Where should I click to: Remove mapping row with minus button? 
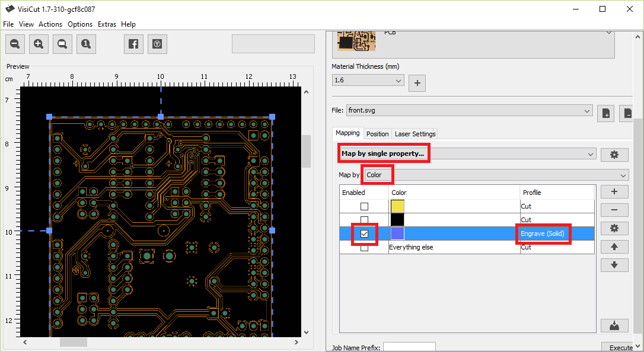(614, 210)
